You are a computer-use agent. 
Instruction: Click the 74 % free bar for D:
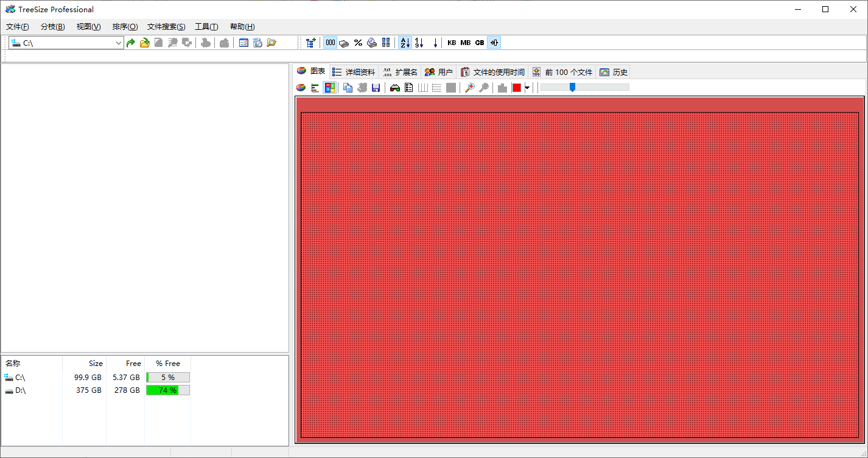tap(168, 390)
